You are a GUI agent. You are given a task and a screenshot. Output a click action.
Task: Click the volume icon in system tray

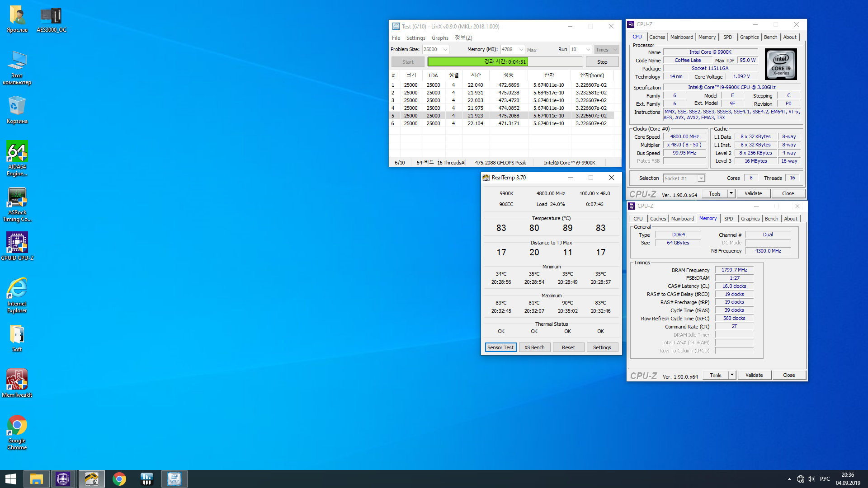click(x=811, y=479)
